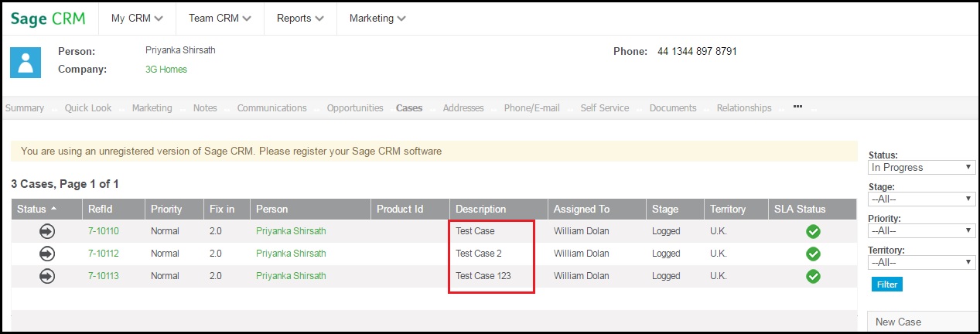This screenshot has height=334, width=980.
Task: Click green SLA checkmark for Test Case 123
Action: coord(813,276)
